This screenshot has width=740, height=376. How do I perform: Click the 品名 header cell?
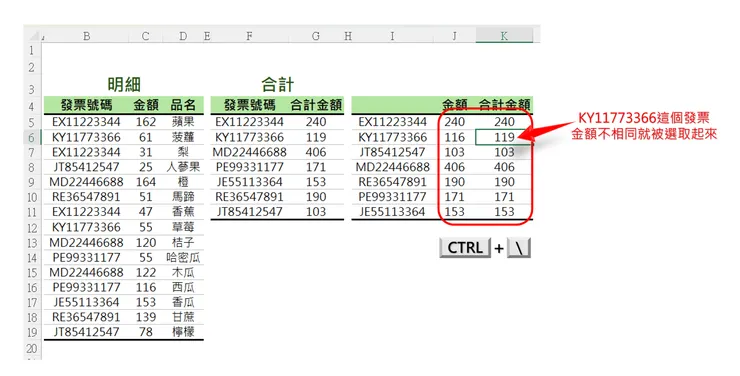click(x=183, y=105)
